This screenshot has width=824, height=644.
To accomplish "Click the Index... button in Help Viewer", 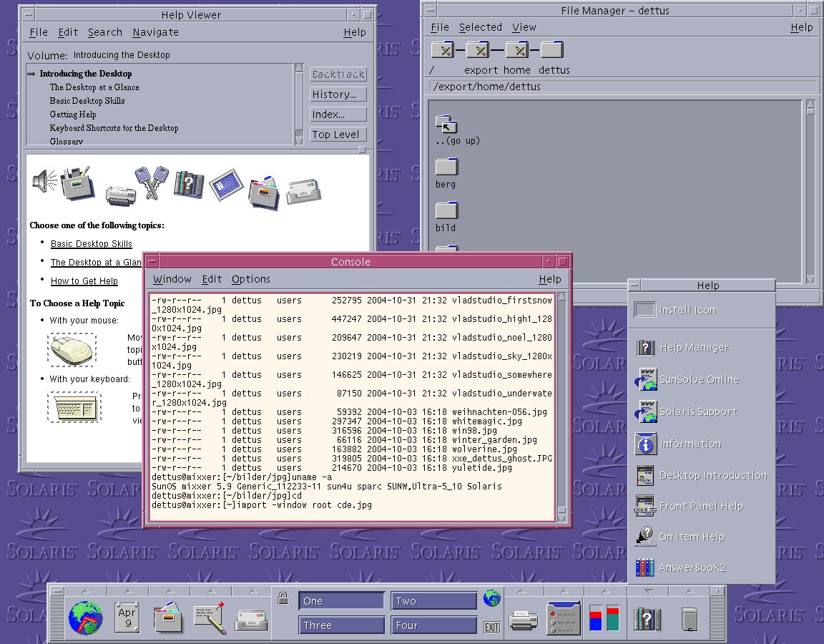I will tap(338, 114).
